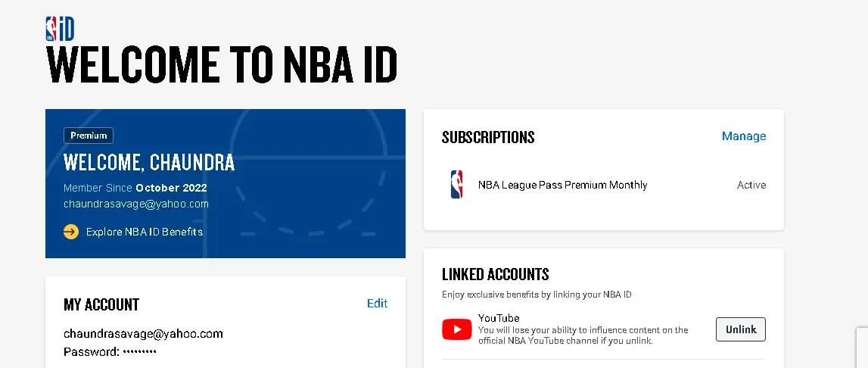Click the email under My Account
868x368 pixels.
point(143,334)
